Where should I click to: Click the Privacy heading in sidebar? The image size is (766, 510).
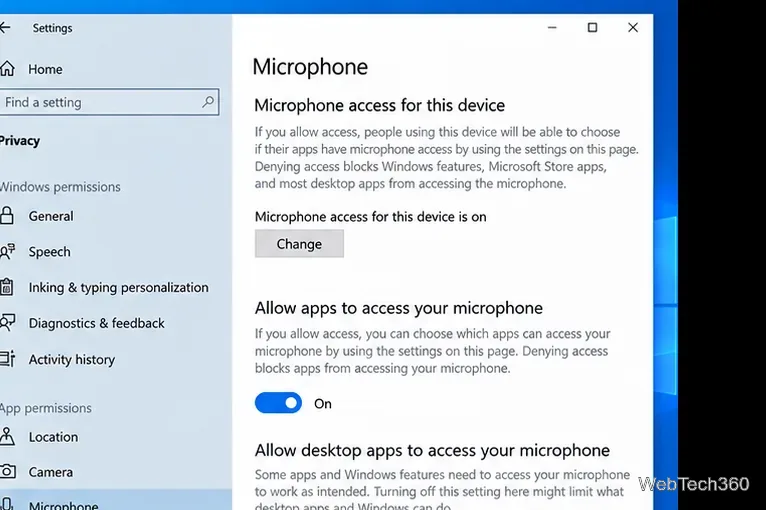pyautogui.click(x=20, y=141)
